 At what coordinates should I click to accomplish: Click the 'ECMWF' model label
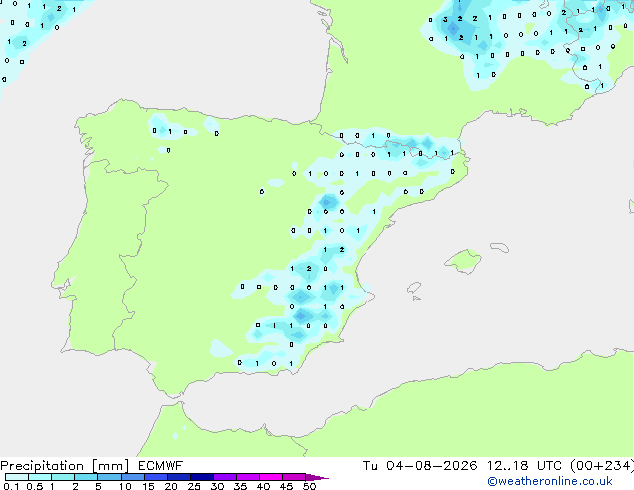pos(161,466)
